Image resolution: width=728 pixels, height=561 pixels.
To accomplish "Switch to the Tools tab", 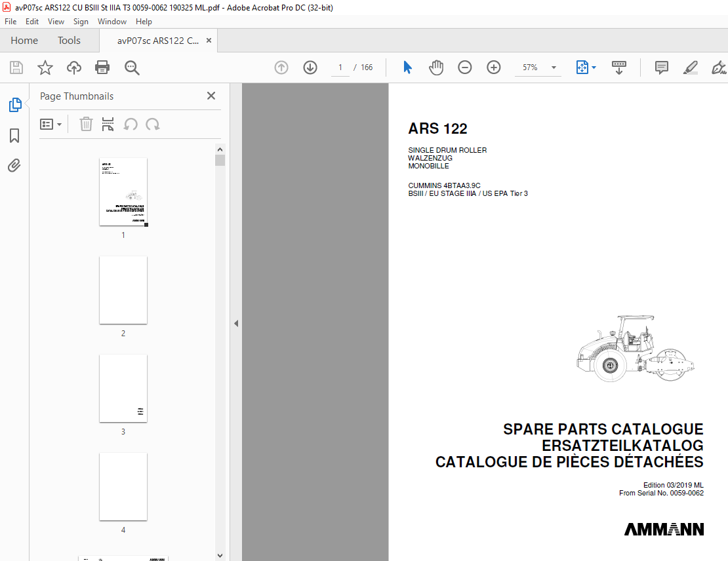I will click(x=69, y=41).
